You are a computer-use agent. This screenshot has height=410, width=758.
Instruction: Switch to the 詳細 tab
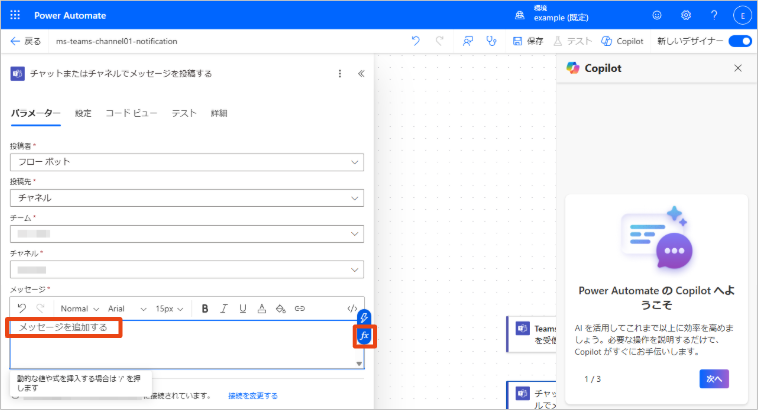[219, 113]
